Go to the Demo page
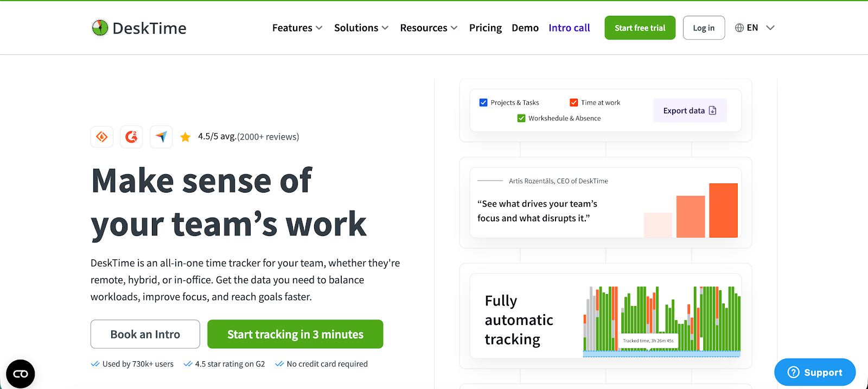This screenshot has height=389, width=868. click(525, 28)
